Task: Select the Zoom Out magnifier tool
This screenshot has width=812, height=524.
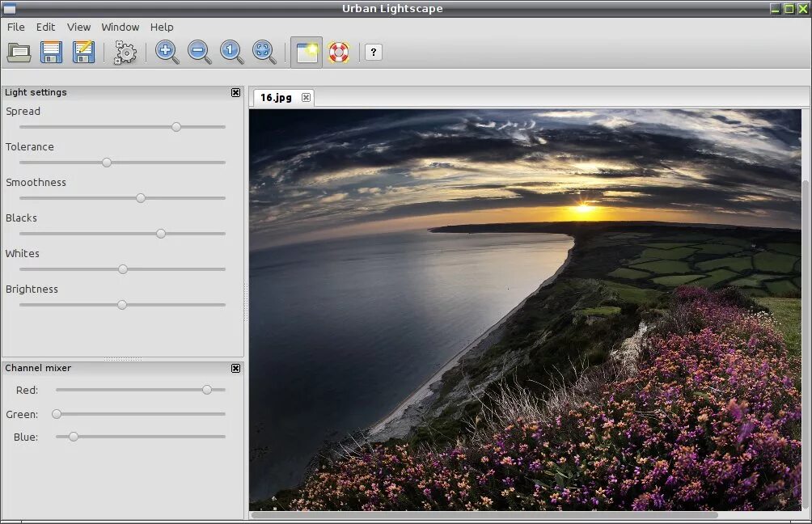Action: coord(199,52)
